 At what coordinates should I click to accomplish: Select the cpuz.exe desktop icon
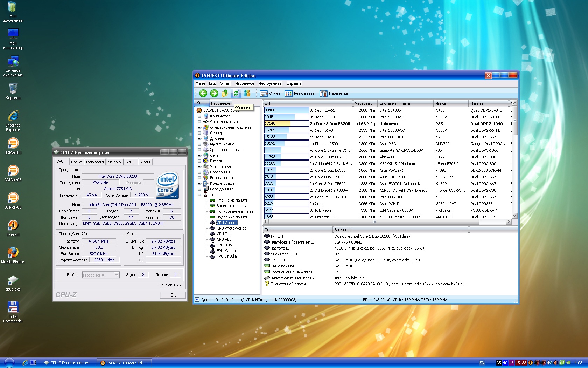pyautogui.click(x=13, y=283)
